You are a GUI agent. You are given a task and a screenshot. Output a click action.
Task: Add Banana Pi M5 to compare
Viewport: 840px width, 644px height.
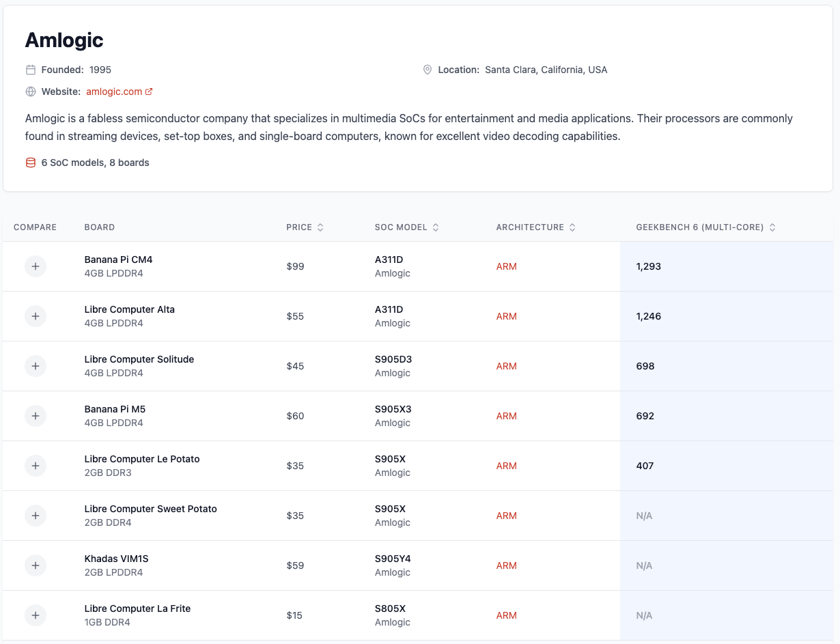[36, 416]
